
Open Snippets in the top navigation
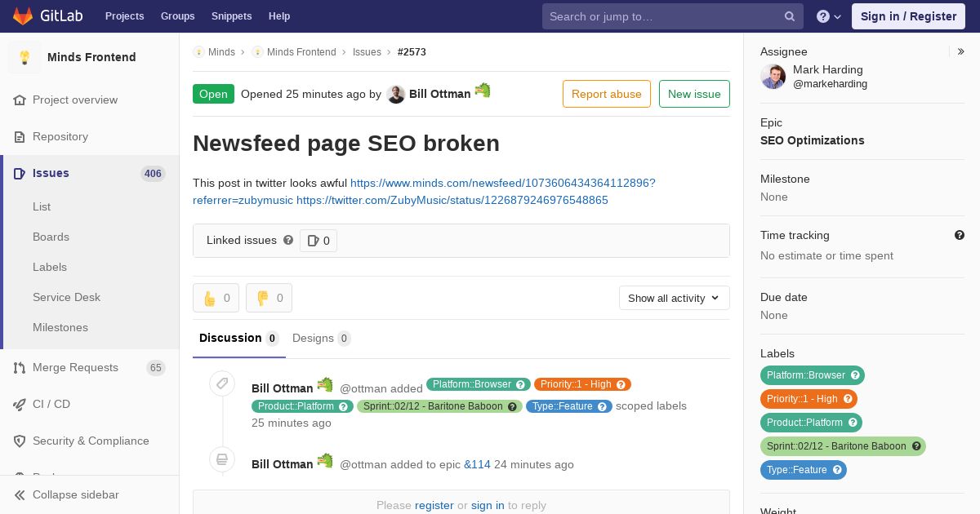click(232, 16)
